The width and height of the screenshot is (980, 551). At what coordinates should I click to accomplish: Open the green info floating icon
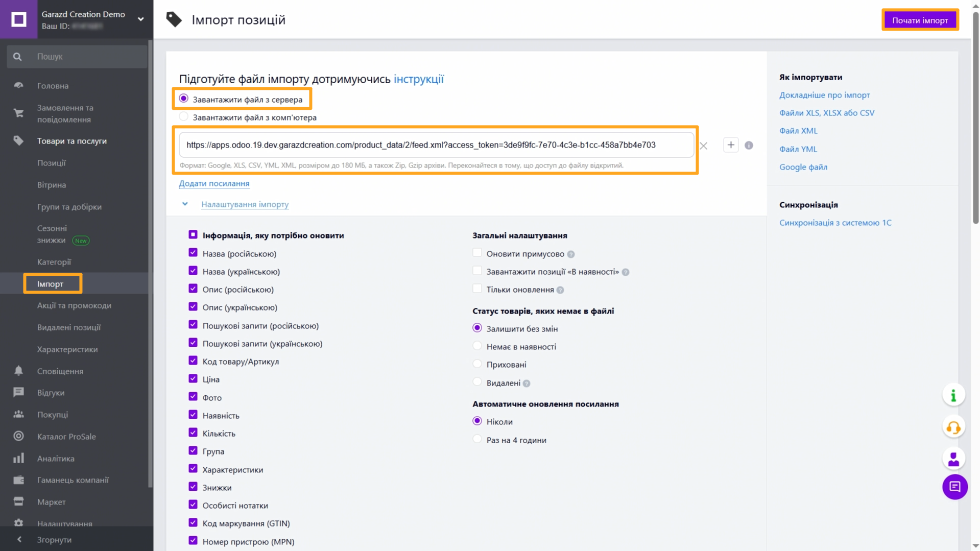pos(953,395)
